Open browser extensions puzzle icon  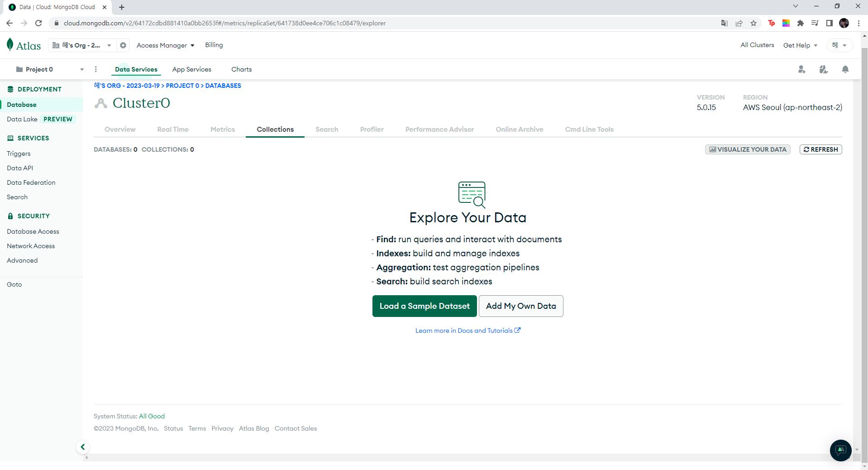(801, 23)
